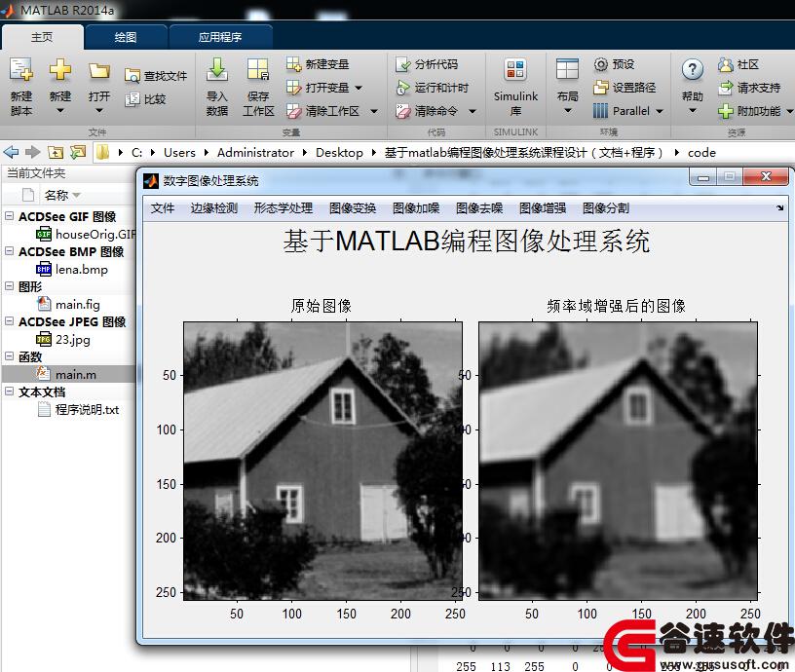The width and height of the screenshot is (795, 672).
Task: Open the 帮助 dropdown arrow
Action: [692, 110]
